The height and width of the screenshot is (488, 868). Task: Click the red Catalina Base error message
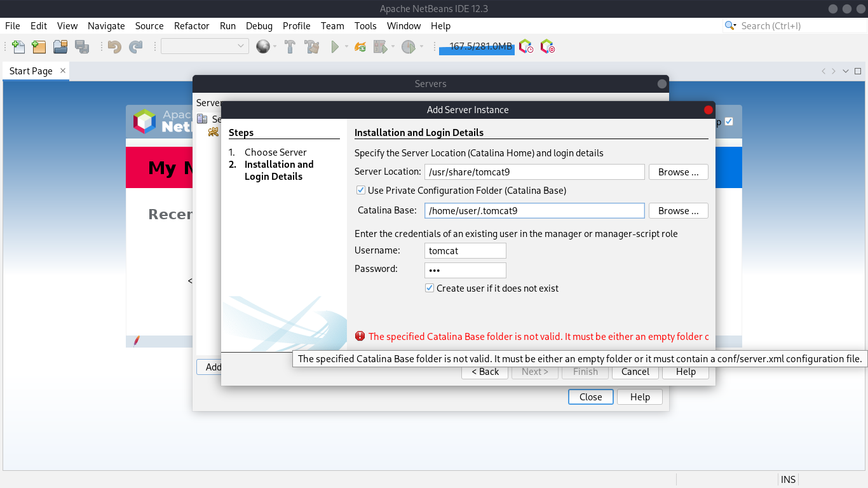click(538, 337)
